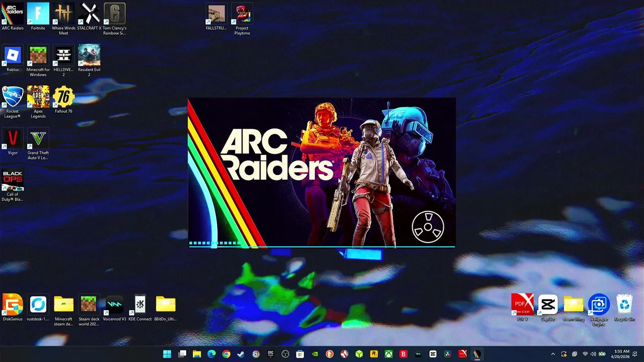Click the sync update tray icon

click(564, 354)
